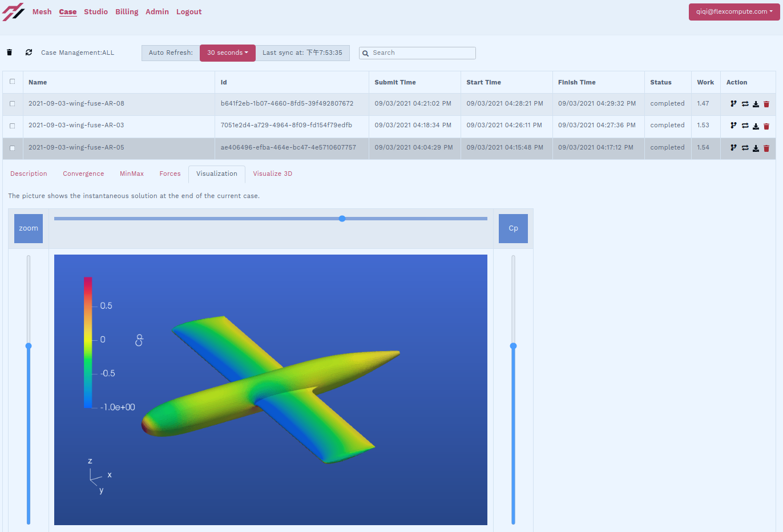Open the 30 seconds auto refresh dropdown
The width and height of the screenshot is (783, 532).
pos(227,53)
